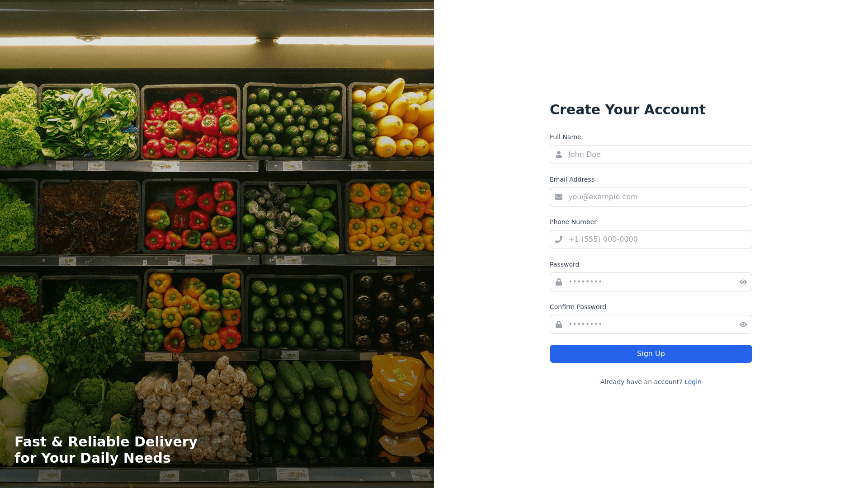Viewport: 868px width, 488px height.
Task: Click the Full Name label
Action: (566, 137)
